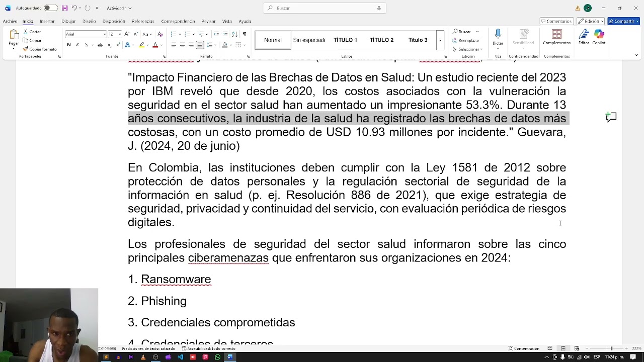Screen dimensions: 644x362
Task: Toggle strikethrough formatting
Action: coord(100,45)
